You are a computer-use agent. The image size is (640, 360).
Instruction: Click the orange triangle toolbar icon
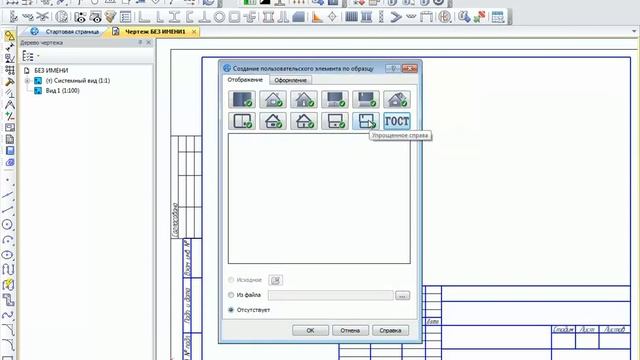[x=317, y=17]
